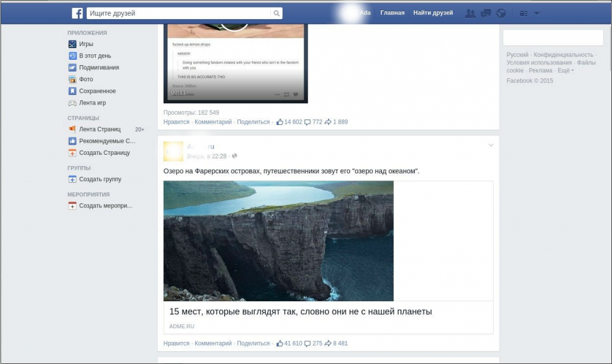Click the Создать мероприятие calendar icon
This screenshot has width=612, height=364.
click(72, 206)
